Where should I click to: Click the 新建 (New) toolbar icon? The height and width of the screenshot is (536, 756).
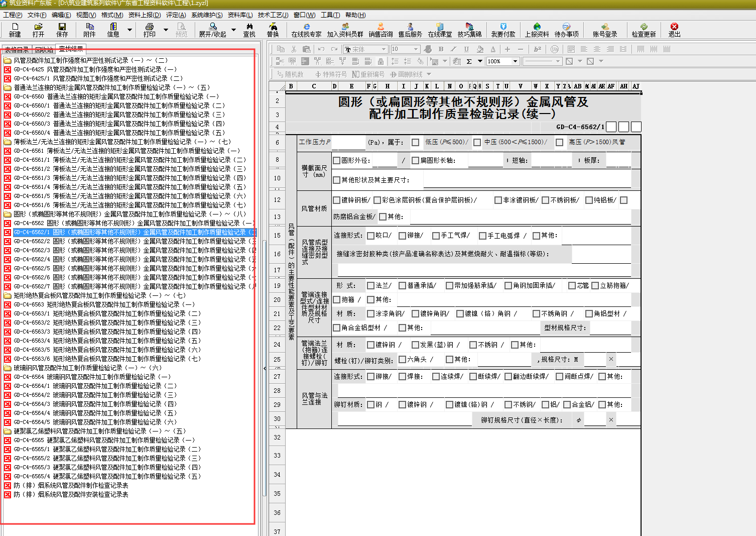coord(15,30)
